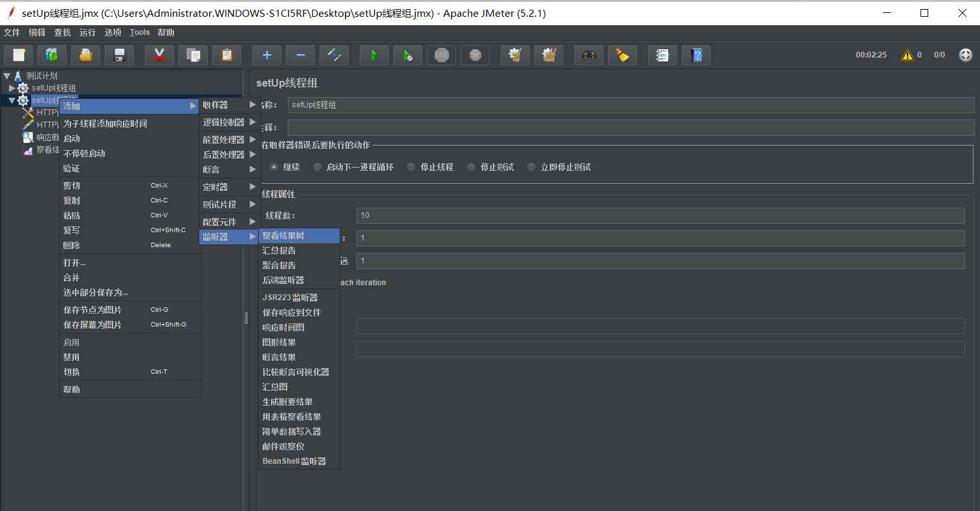Open the 文件 menu
Viewport: 980px width, 511px height.
tap(12, 32)
